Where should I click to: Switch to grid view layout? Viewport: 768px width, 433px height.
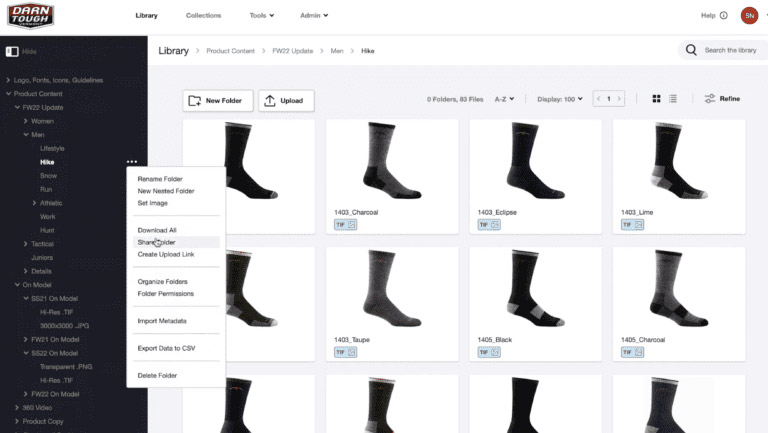pyautogui.click(x=656, y=99)
